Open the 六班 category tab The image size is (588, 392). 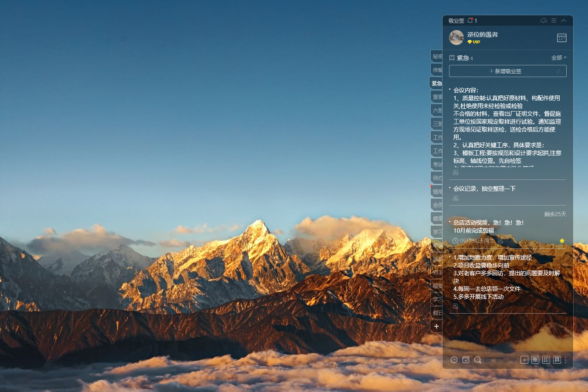(x=437, y=110)
